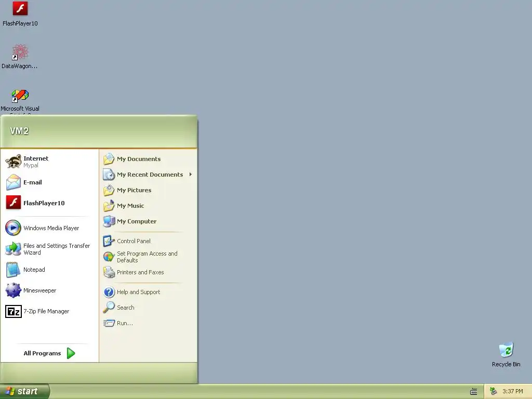Expand All Programs green arrow
532x399 pixels.
tap(71, 353)
